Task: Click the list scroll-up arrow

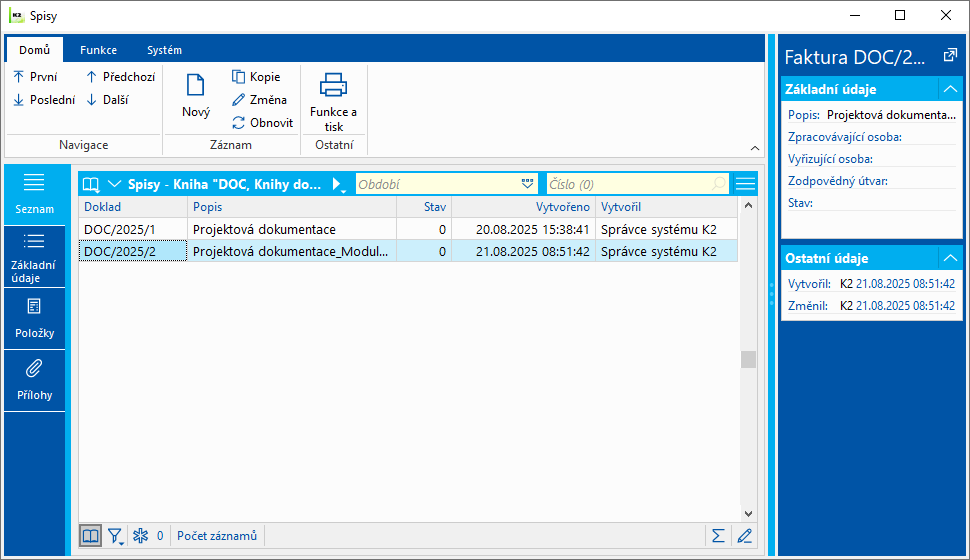Action: click(748, 205)
